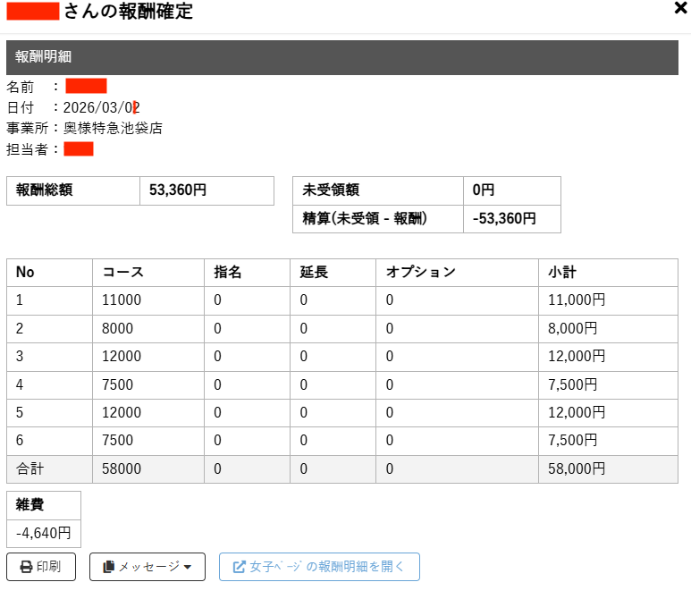Click the 事業所 name 奥様特急池袋店
The height and width of the screenshot is (616, 691).
113,128
